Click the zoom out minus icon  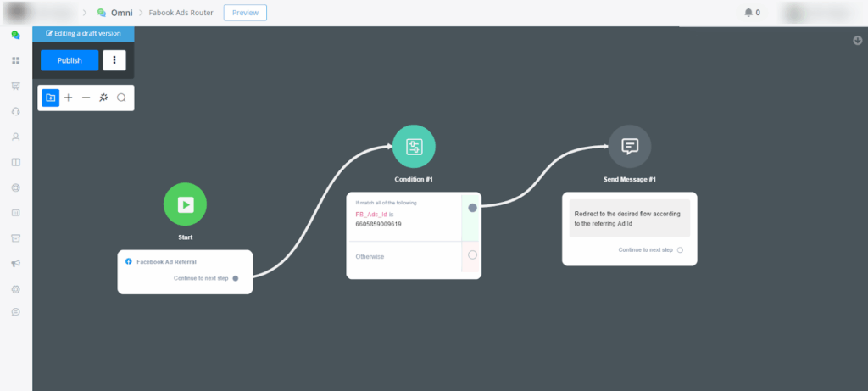coord(86,98)
